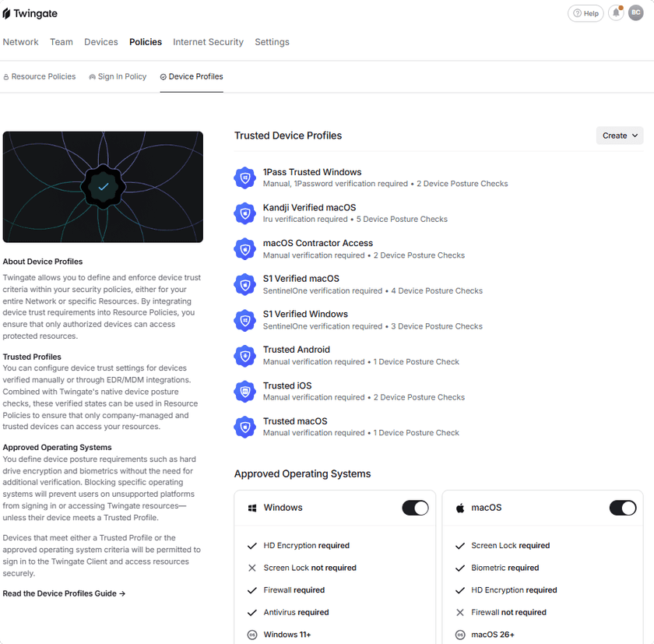
Task: Toggle the Windows approved OS switch
Action: (415, 508)
